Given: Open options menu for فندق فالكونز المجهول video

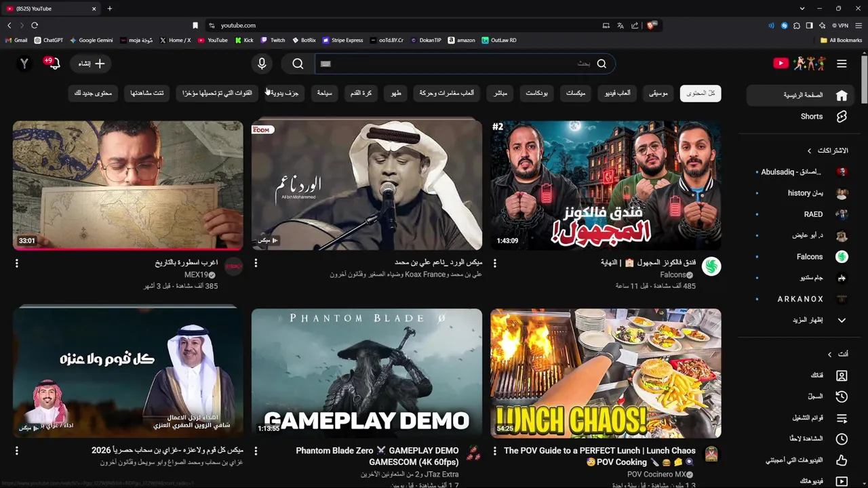Looking at the screenshot, I should [494, 263].
